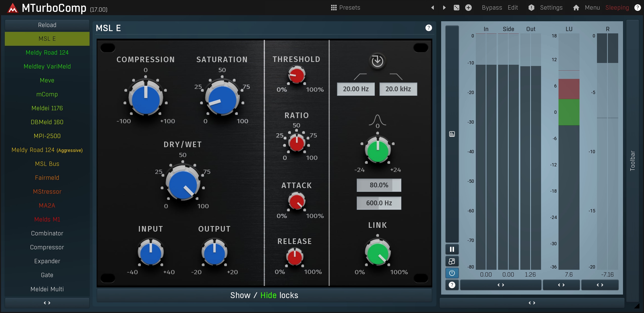Expand the vertical Toolbar panel
The width and height of the screenshot is (644, 313).
tap(632, 161)
